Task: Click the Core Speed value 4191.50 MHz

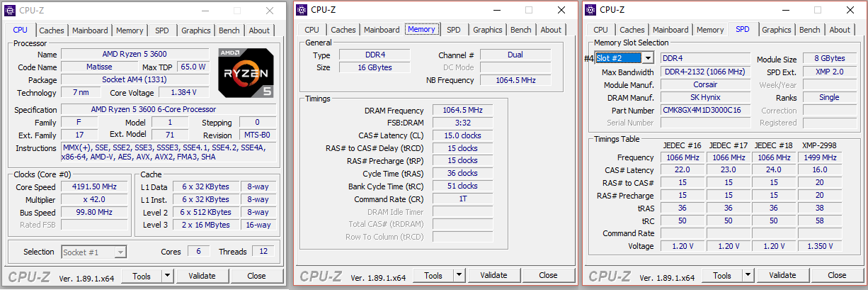Action: click(x=96, y=186)
